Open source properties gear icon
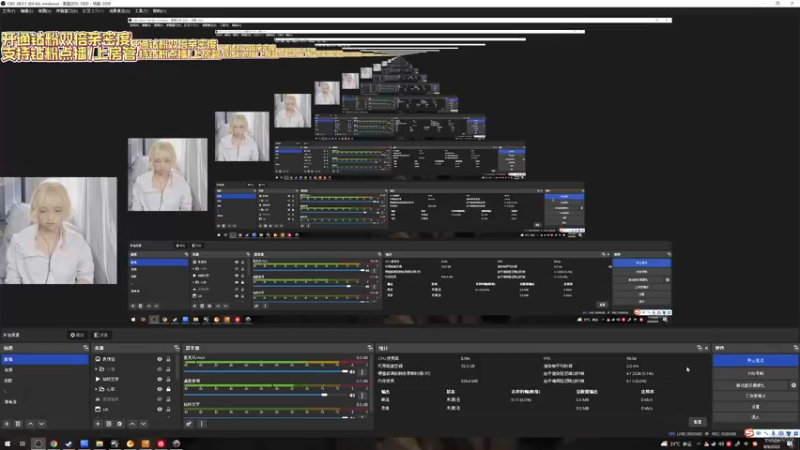800x450 pixels. (120, 424)
